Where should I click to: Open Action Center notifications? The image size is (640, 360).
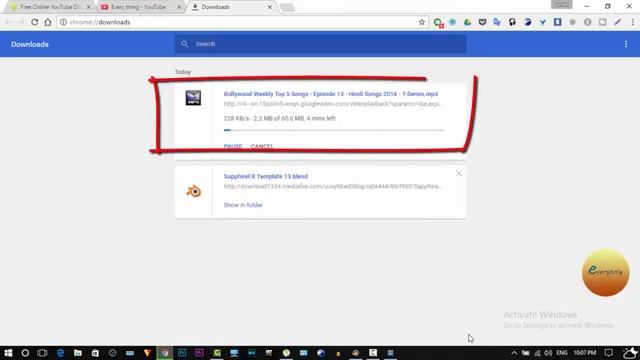[x=609, y=353]
